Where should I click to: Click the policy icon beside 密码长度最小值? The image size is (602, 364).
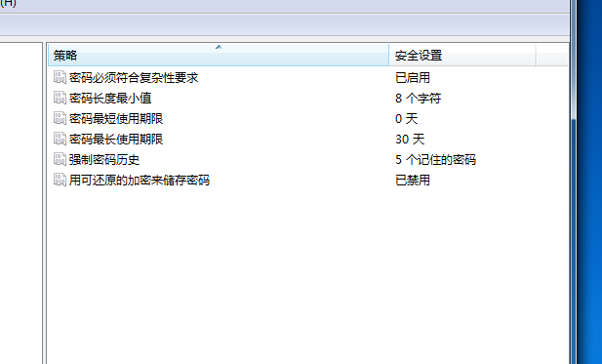[60, 98]
